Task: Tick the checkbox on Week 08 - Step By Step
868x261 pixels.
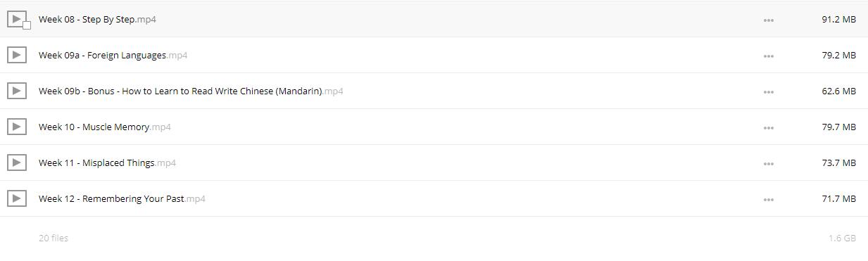Action: (27, 25)
